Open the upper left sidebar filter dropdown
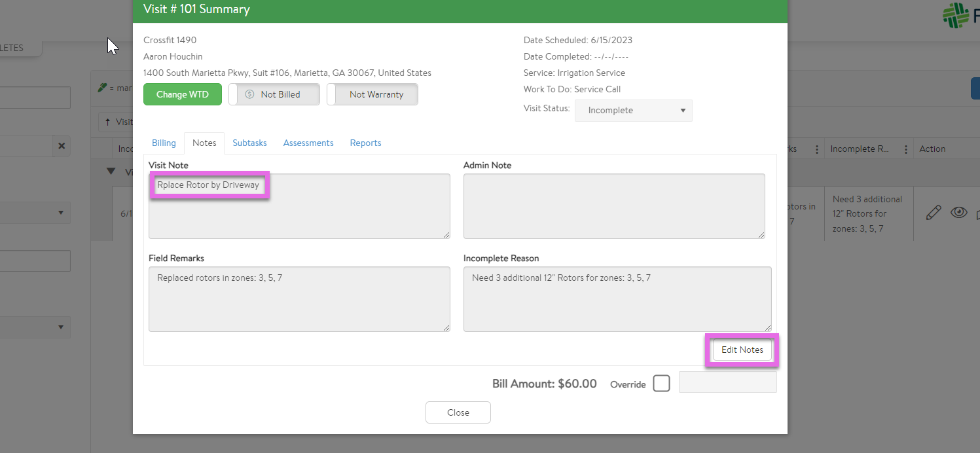Image resolution: width=980 pixels, height=453 pixels. (35, 212)
